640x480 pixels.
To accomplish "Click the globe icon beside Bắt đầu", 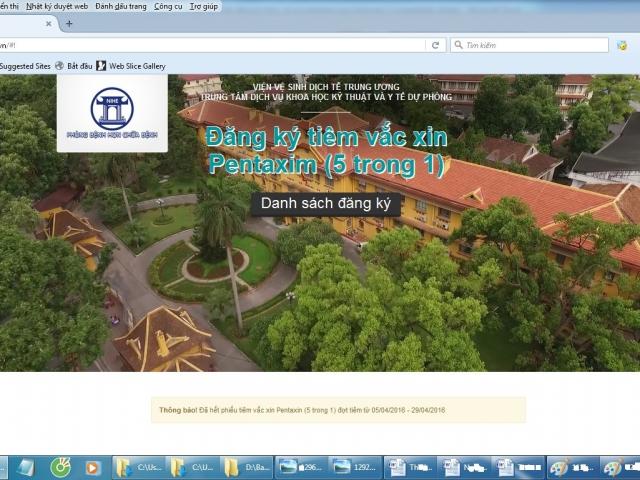I will click(60, 66).
